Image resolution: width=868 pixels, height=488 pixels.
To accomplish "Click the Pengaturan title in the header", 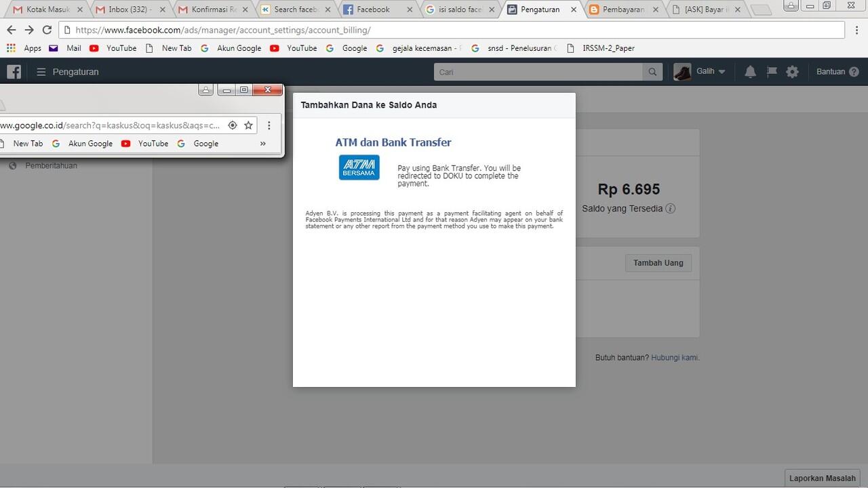I will point(76,72).
